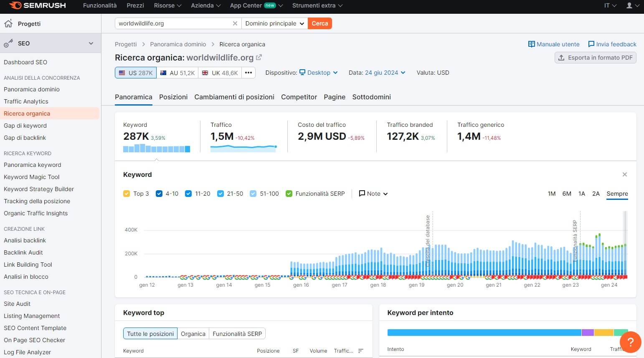This screenshot has width=644, height=358.
Task: Click Esporta in formato PDF button
Action: pyautogui.click(x=596, y=58)
